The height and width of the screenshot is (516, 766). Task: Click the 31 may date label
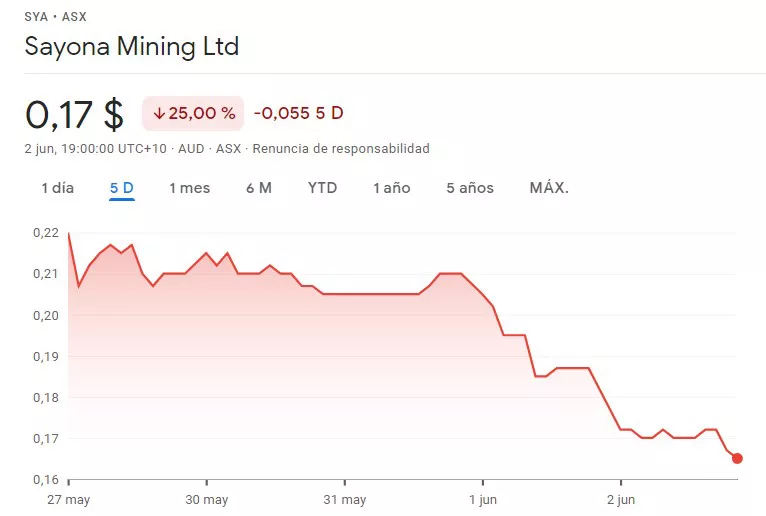coord(344,500)
